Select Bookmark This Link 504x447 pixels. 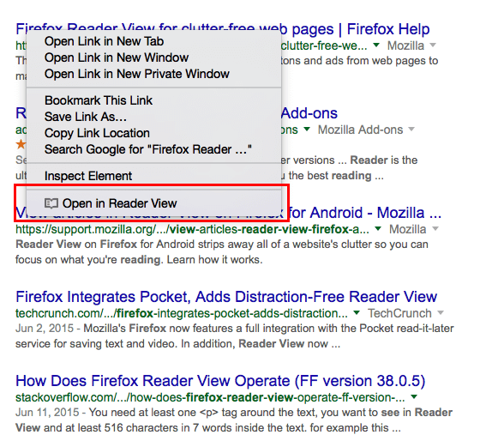point(99,100)
